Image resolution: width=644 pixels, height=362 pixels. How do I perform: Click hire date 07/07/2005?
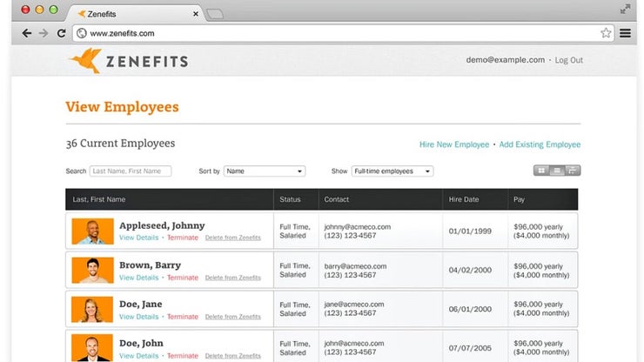click(x=470, y=348)
